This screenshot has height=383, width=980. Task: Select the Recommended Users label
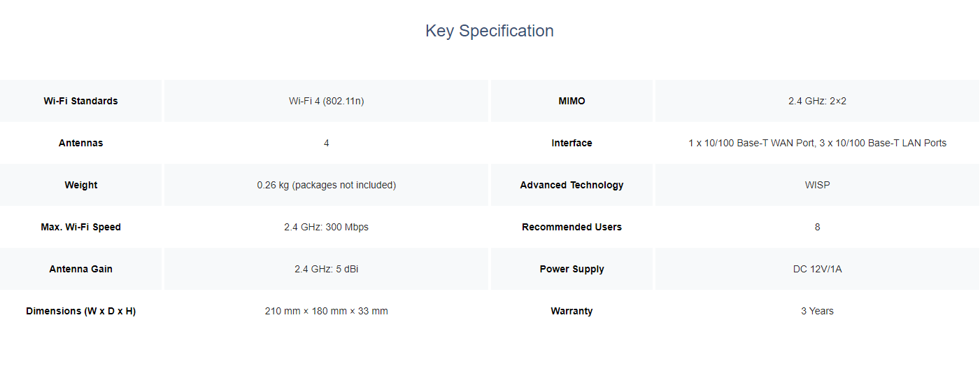(571, 227)
